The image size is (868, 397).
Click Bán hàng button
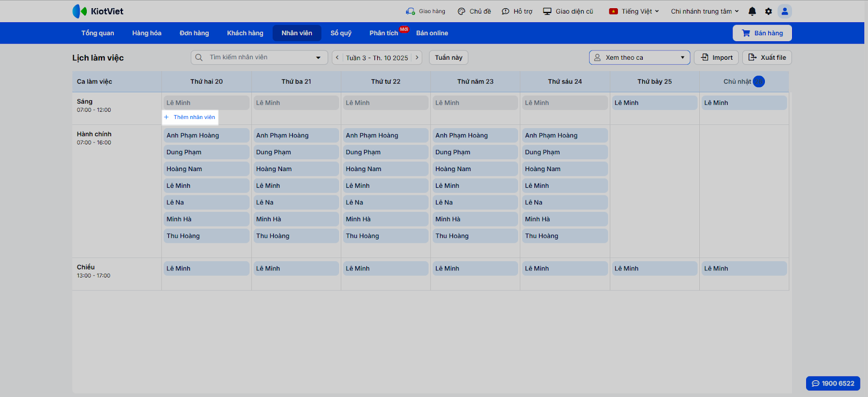(762, 33)
